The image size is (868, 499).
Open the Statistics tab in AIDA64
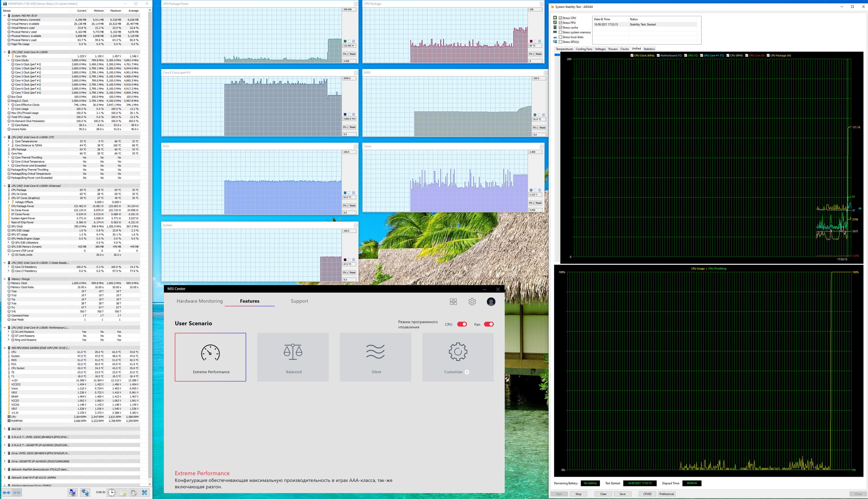tap(649, 49)
